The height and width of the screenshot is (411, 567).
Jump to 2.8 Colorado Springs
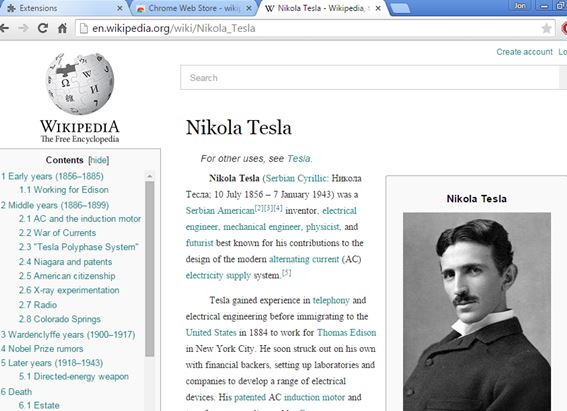point(60,319)
